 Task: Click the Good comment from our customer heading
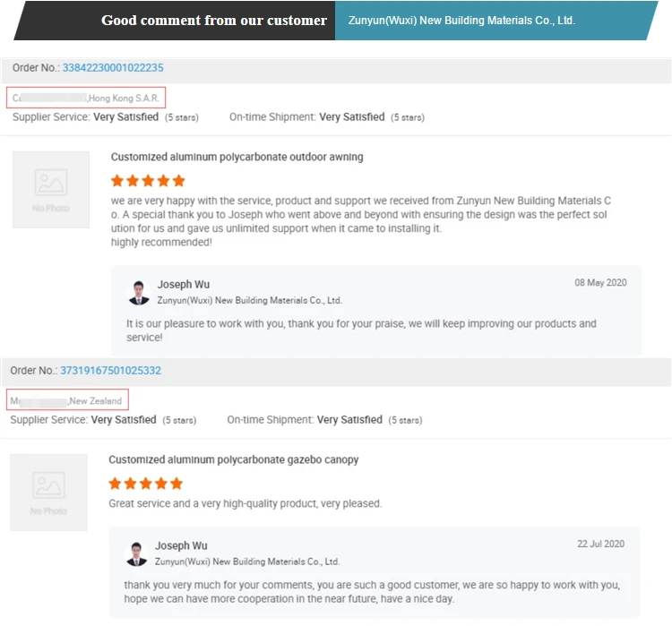click(214, 20)
